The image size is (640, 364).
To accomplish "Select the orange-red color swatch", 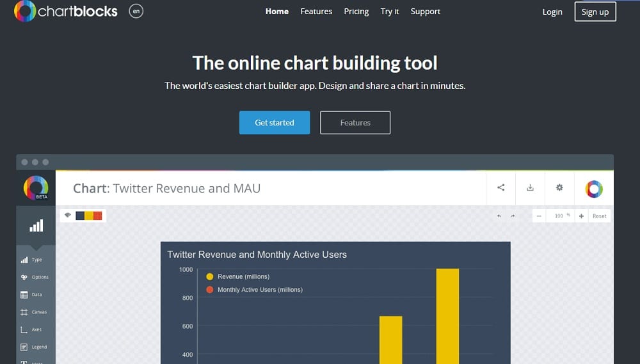I will click(97, 216).
